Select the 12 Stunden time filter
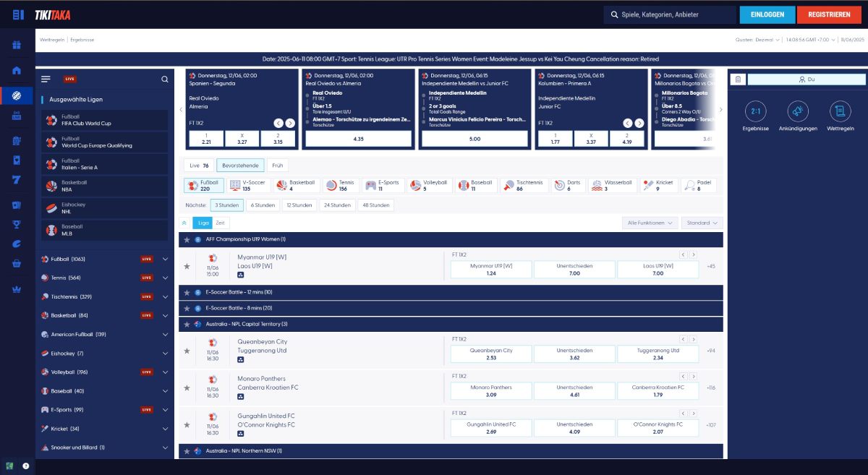The image size is (868, 475). click(x=299, y=205)
